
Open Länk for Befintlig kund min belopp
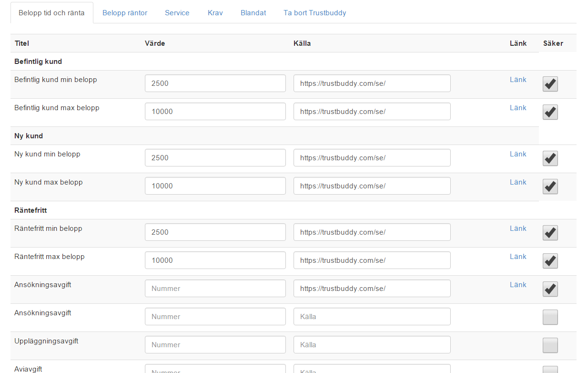[518, 80]
